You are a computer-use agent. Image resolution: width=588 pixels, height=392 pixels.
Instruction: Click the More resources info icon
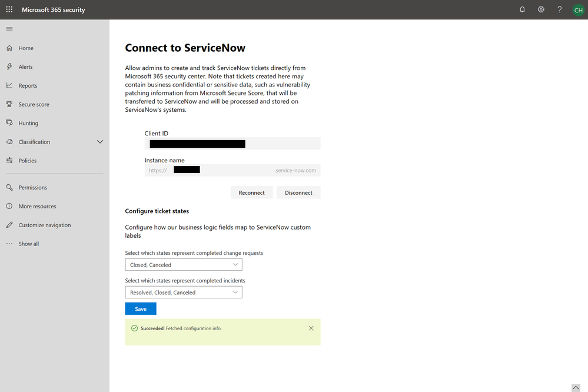[x=9, y=206]
